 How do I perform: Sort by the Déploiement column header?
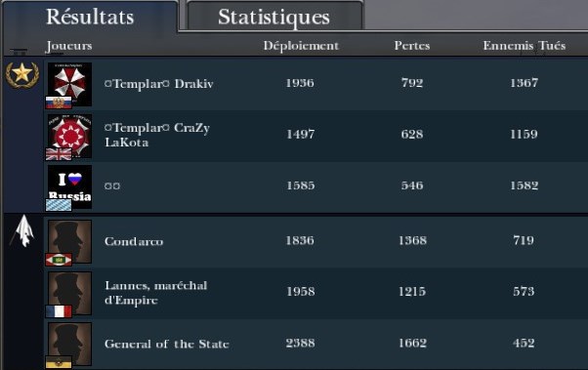[301, 46]
